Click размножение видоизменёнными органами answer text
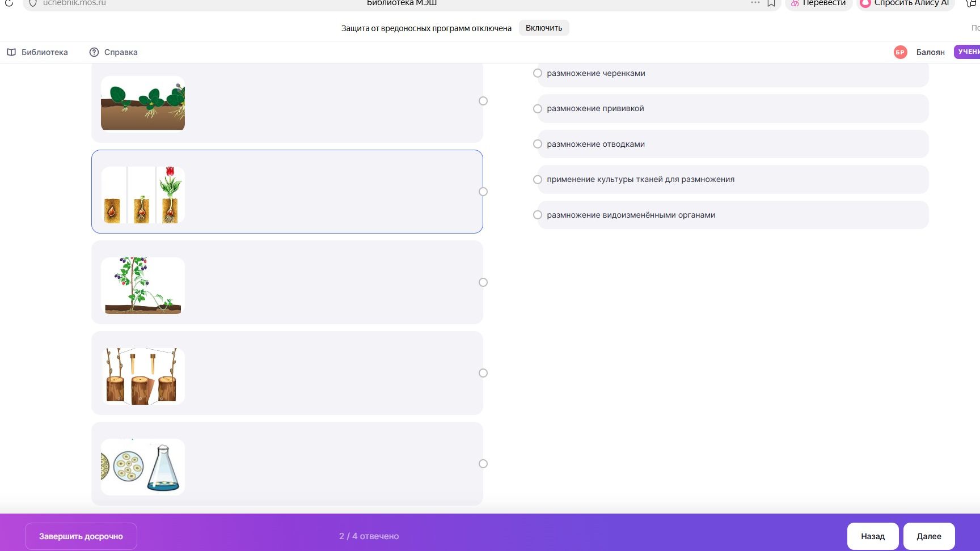The height and width of the screenshot is (551, 980). [x=631, y=215]
